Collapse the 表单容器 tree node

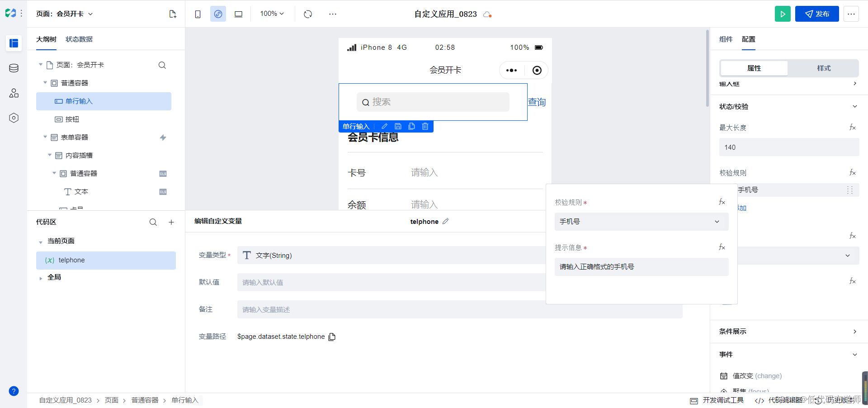[45, 137]
